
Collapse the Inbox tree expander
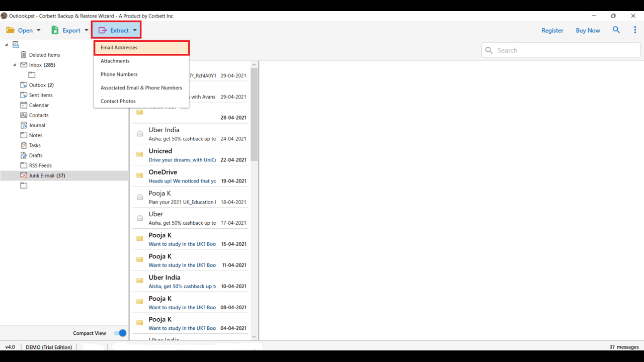15,65
